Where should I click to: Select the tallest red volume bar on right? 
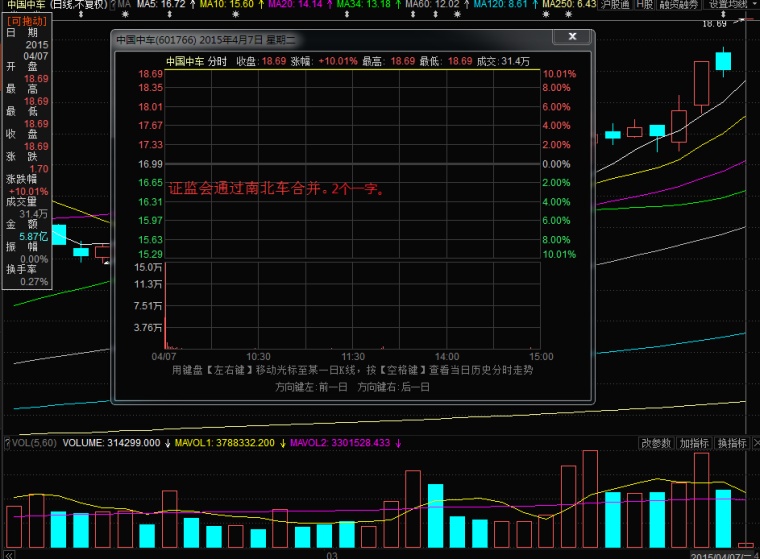(x=590, y=497)
